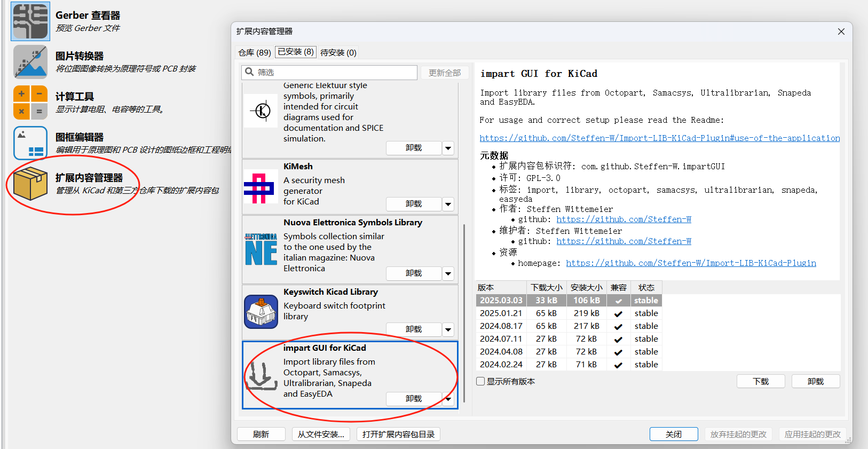Expand dropdown next to KiMesh uninstall
This screenshot has height=449, width=868.
coord(448,204)
